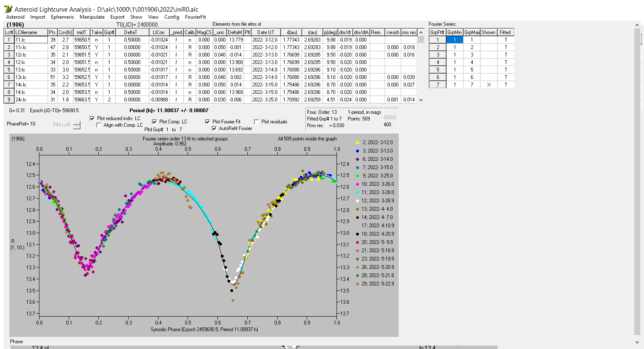Viewport: 644px width, 349px height.
Task: Click down arrow of lightcurve table scrollbar
Action: pos(421,100)
